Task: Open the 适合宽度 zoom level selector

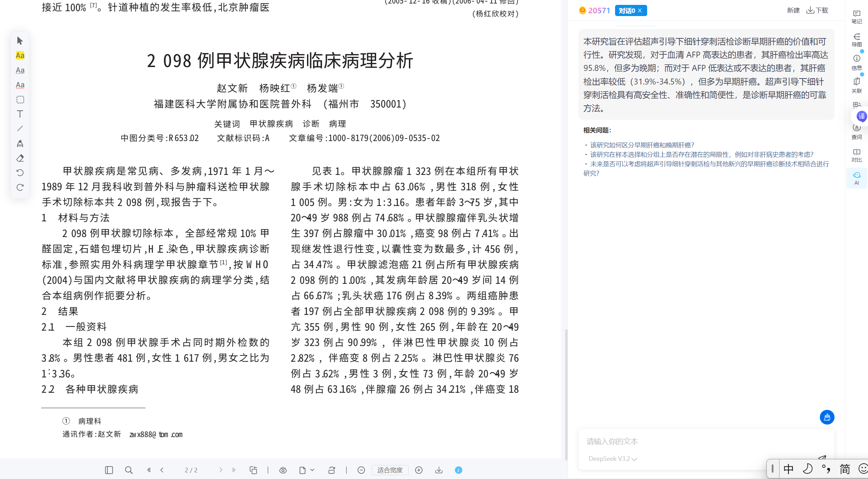Action: click(390, 470)
